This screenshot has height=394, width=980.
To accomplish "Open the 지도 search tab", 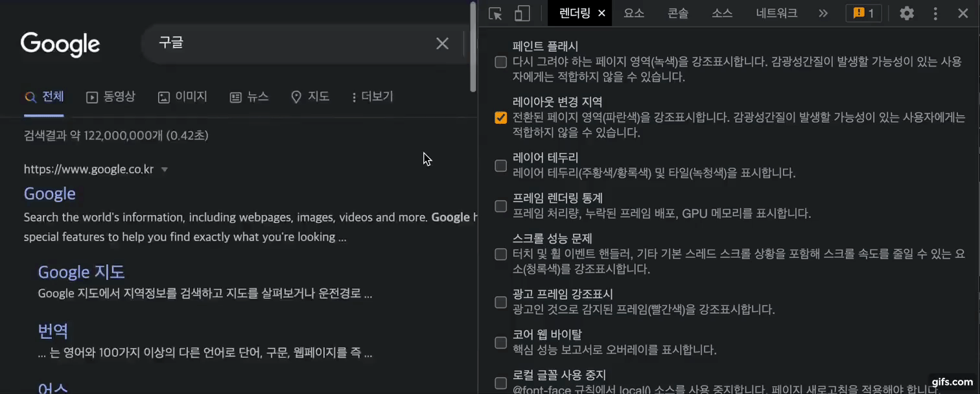I will pyautogui.click(x=310, y=97).
